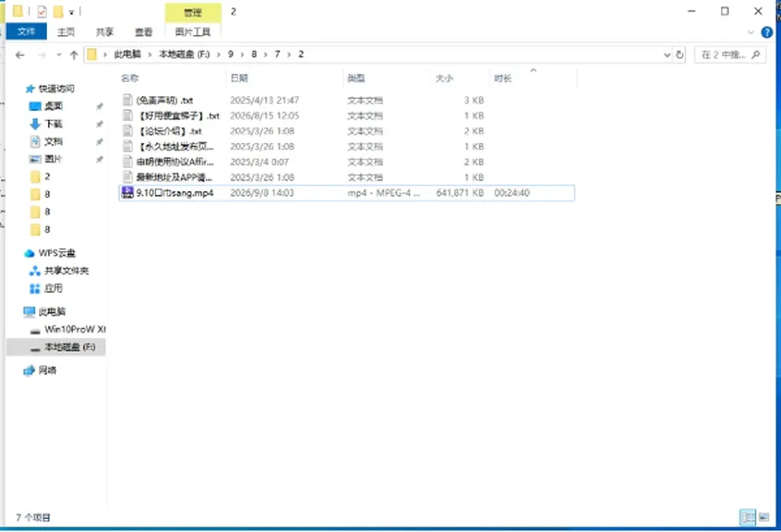Navigate to 此电脑 in the breadcrumb
The width and height of the screenshot is (781, 532).
(x=128, y=55)
